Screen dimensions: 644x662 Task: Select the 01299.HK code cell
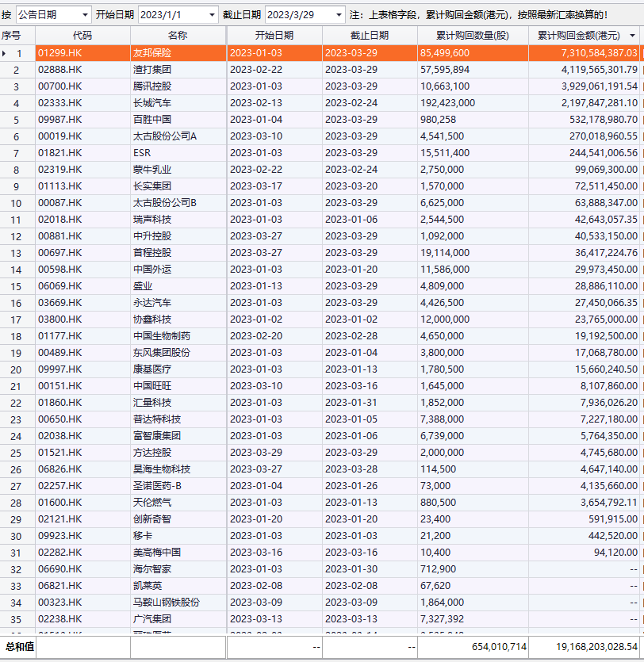coord(82,53)
